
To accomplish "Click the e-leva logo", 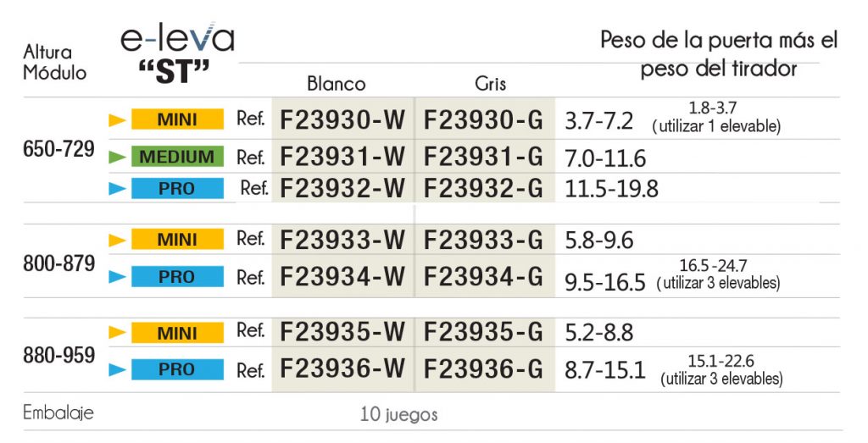I will 176,39.
